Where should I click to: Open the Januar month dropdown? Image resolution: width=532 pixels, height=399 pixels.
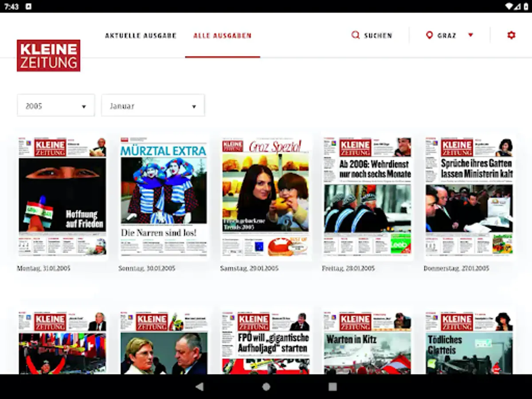coord(153,106)
